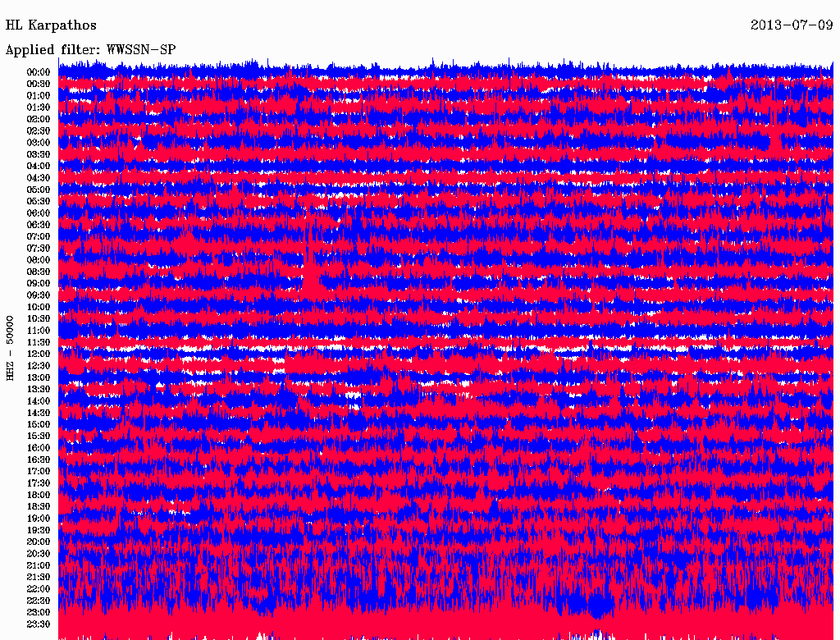This screenshot has height=640, width=840.
Task: Click the 06:30 time label
Action: pos(39,225)
